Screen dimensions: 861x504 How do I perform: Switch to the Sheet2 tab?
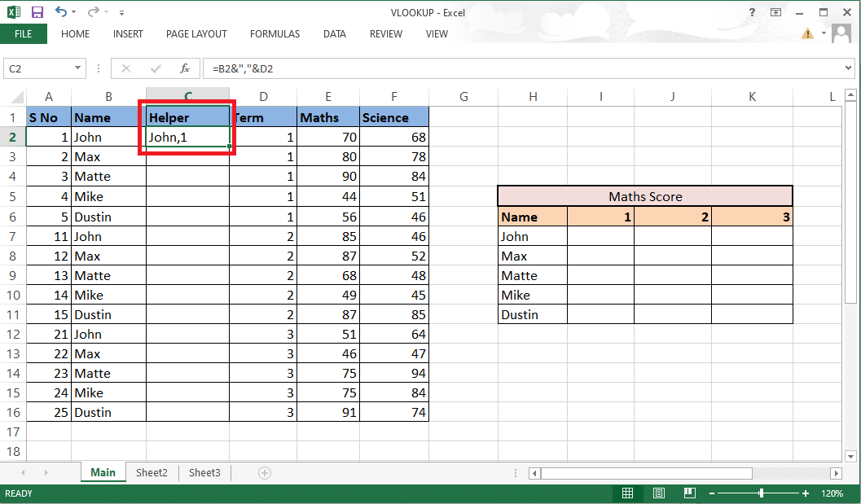tap(152, 473)
